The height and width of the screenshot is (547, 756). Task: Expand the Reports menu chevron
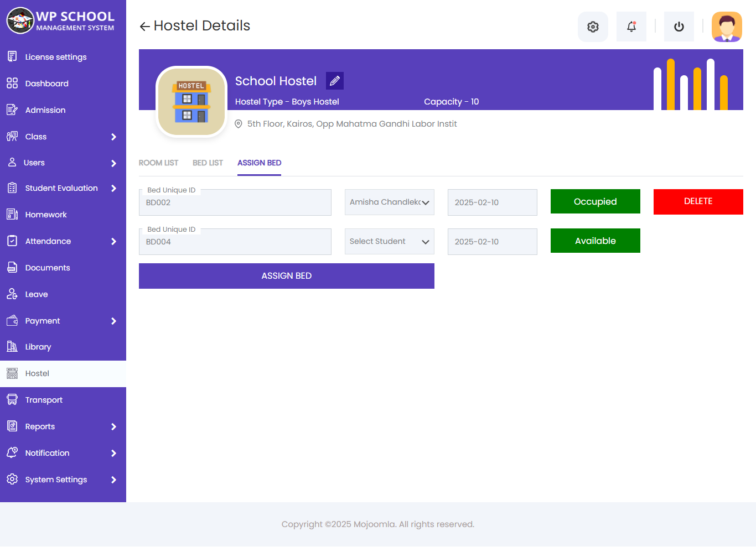(x=113, y=426)
